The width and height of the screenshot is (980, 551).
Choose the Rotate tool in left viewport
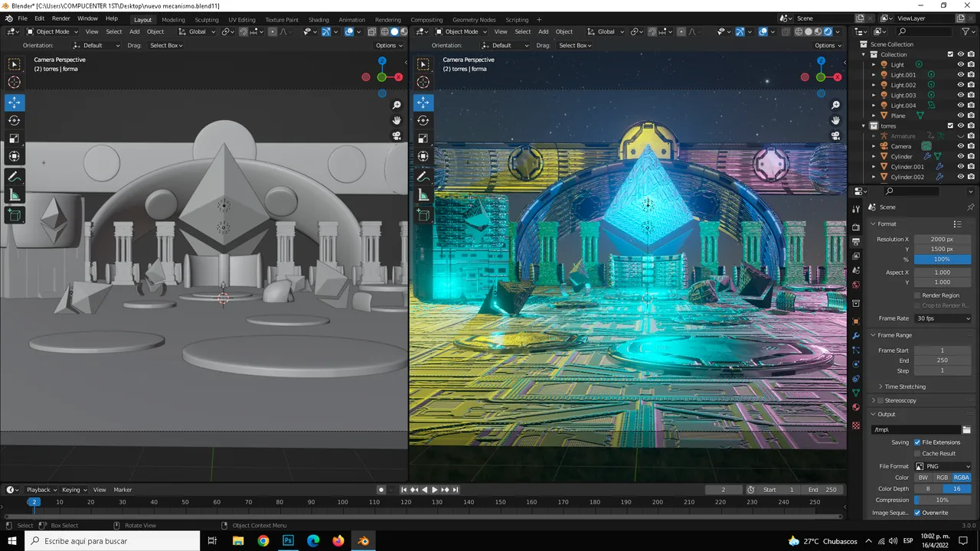[x=15, y=120]
